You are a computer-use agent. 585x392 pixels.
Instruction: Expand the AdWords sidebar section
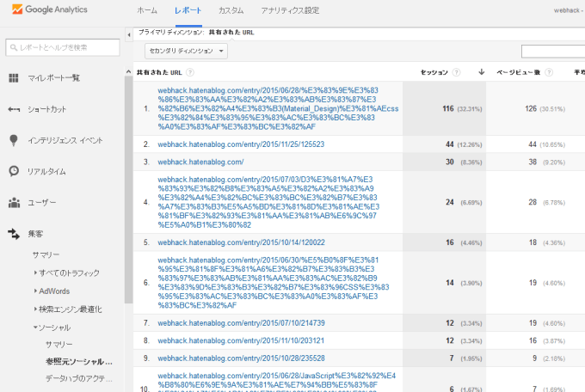(x=35, y=291)
